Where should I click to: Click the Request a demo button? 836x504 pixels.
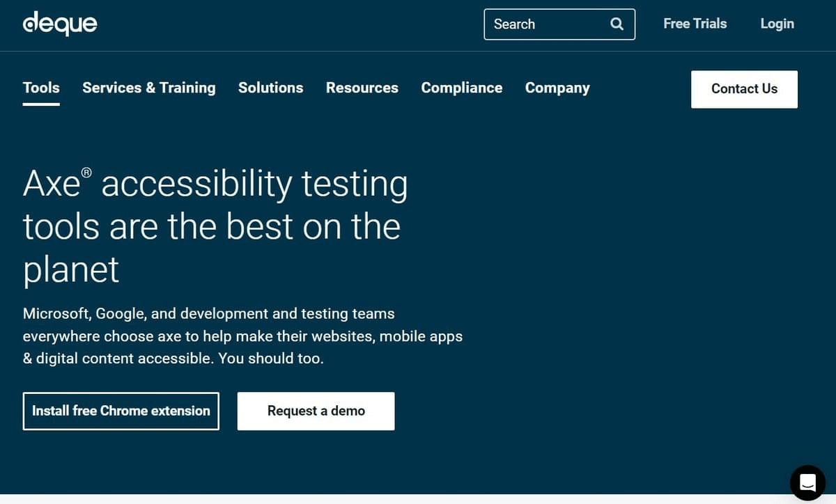316,411
